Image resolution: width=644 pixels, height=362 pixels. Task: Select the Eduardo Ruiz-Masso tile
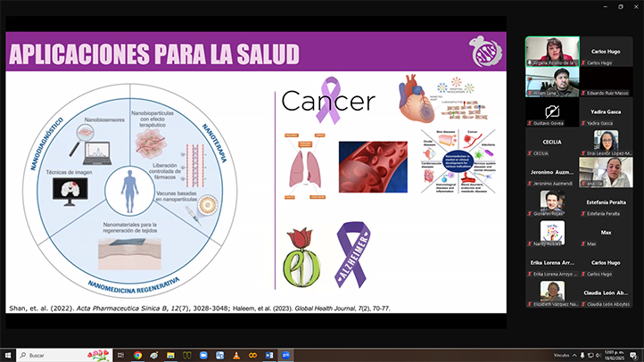tap(606, 82)
